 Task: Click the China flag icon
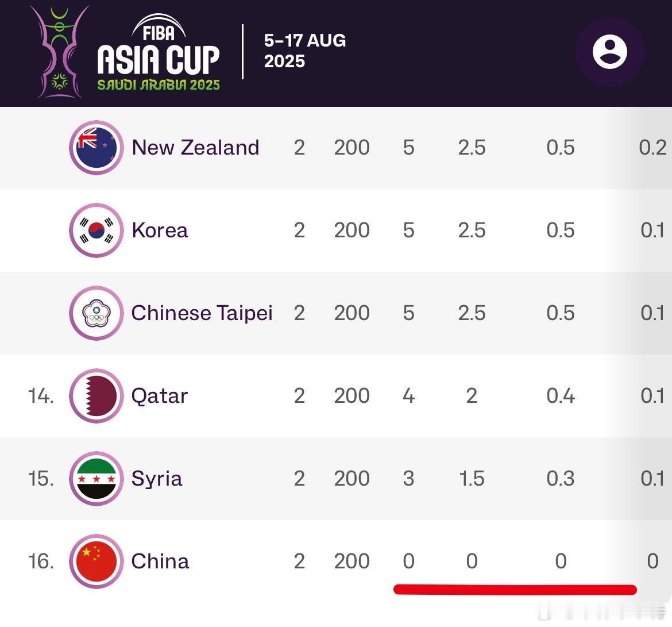(96, 561)
